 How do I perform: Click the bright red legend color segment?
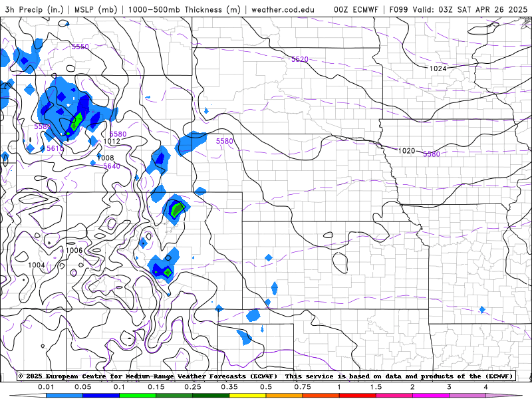click(x=358, y=396)
